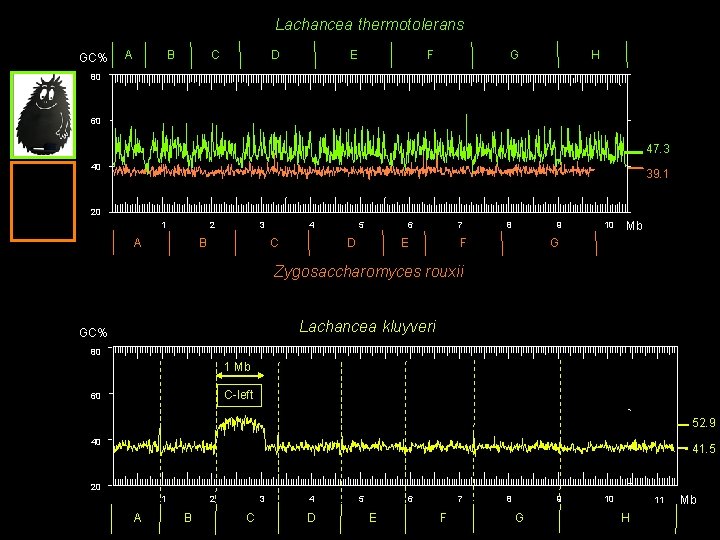Select the empty orange-bordered box
The image size is (720, 540).
click(x=43, y=201)
